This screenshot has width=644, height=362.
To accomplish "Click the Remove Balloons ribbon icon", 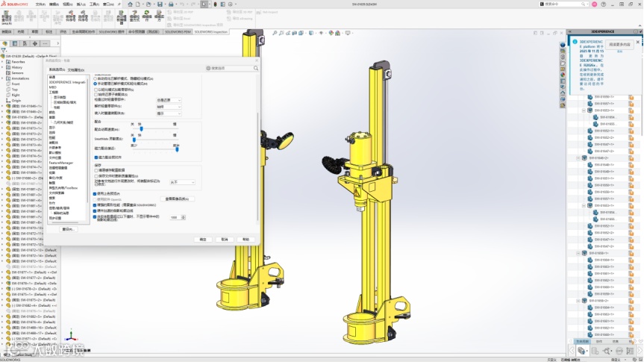I will pyautogui.click(x=70, y=16).
